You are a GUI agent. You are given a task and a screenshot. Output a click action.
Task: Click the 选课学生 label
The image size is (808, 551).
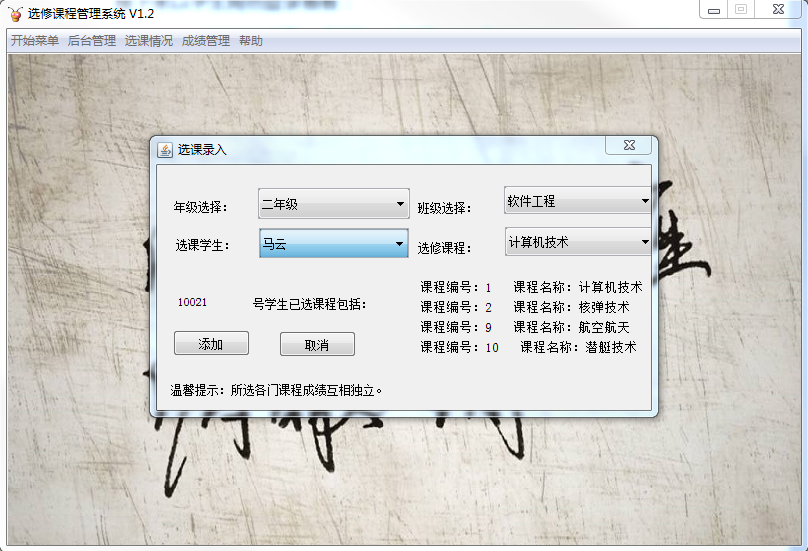(202, 245)
